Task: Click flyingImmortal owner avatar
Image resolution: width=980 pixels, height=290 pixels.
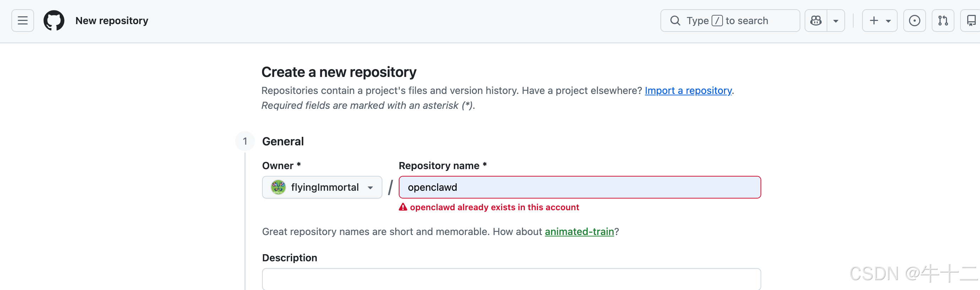Action: point(278,187)
